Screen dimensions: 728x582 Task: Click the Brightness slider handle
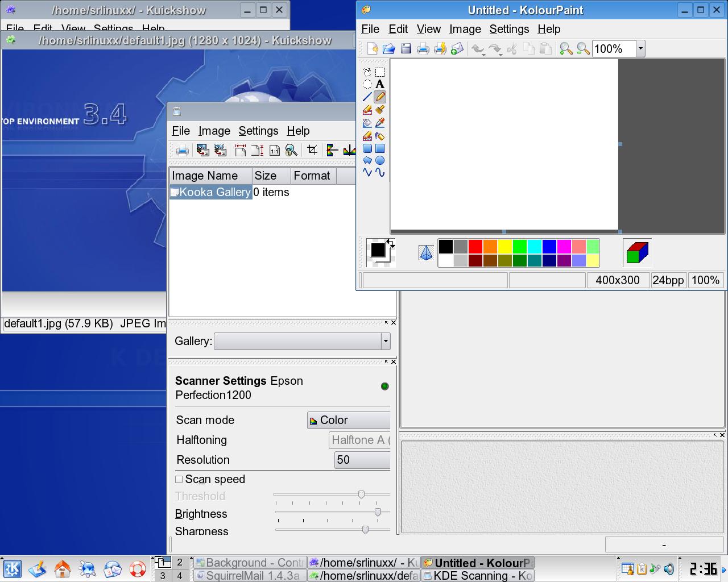pos(378,513)
